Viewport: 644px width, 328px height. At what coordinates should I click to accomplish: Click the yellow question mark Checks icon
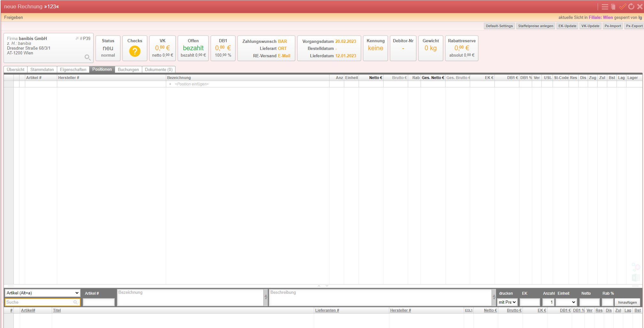click(135, 51)
